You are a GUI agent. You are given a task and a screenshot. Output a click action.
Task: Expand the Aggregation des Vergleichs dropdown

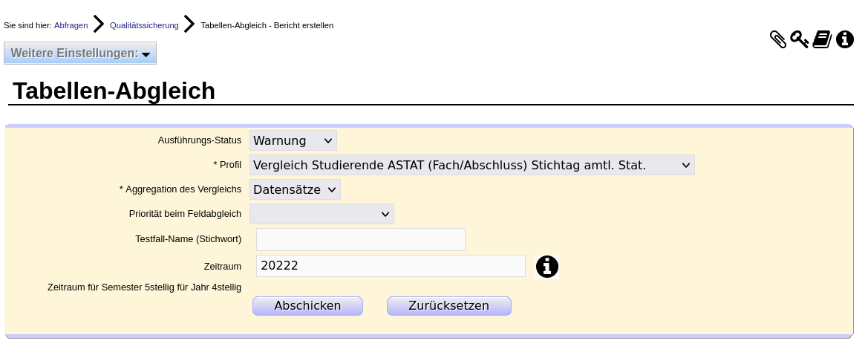(295, 189)
